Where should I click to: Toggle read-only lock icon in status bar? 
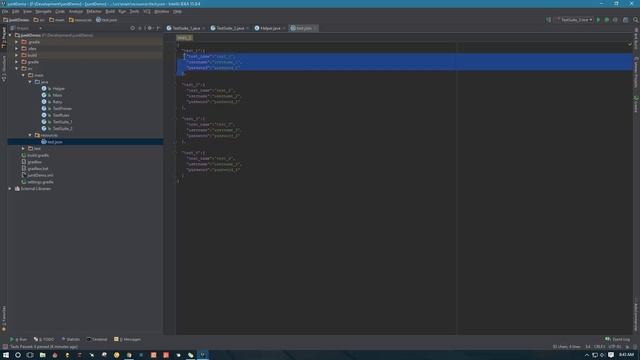click(627, 347)
